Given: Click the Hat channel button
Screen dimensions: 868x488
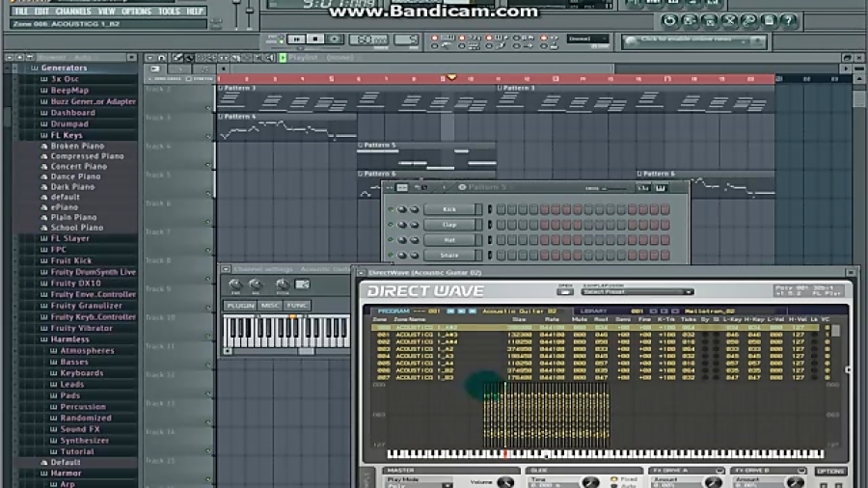Looking at the screenshot, I should (449, 239).
